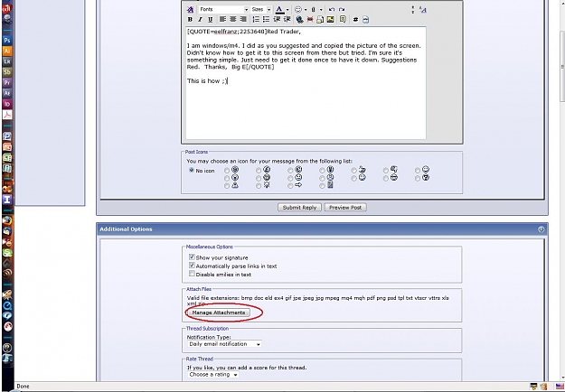This screenshot has height=392, width=565.
Task: Open Adobe Acrobat from the side dock
Action: [x=7, y=115]
